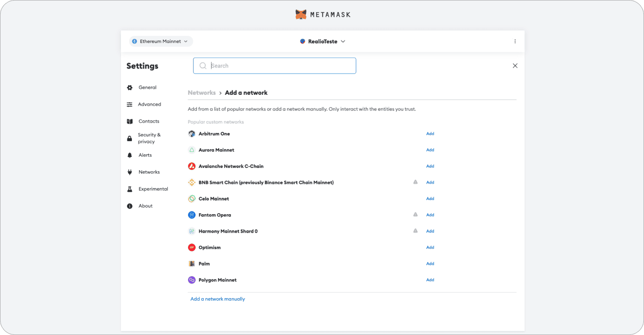Viewport: 644px width, 335px height.
Task: Click the search magnifier icon
Action: [203, 66]
